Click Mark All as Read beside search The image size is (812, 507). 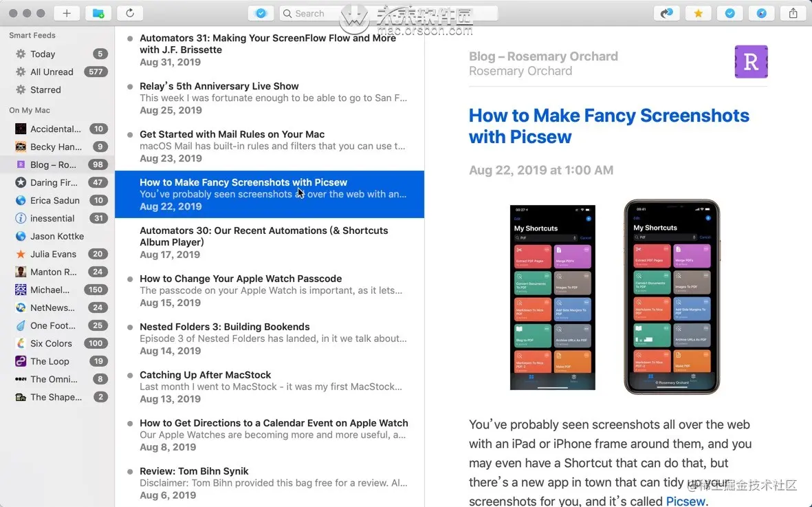(261, 13)
